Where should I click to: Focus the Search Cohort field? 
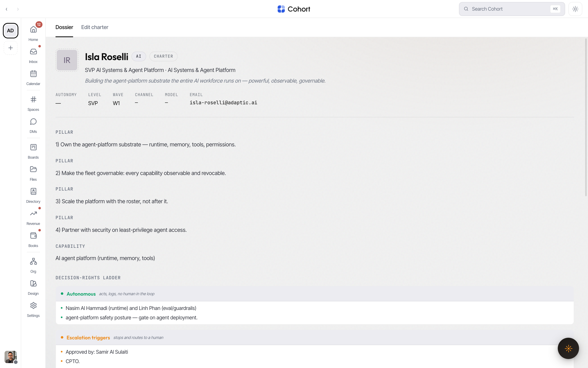click(x=512, y=9)
